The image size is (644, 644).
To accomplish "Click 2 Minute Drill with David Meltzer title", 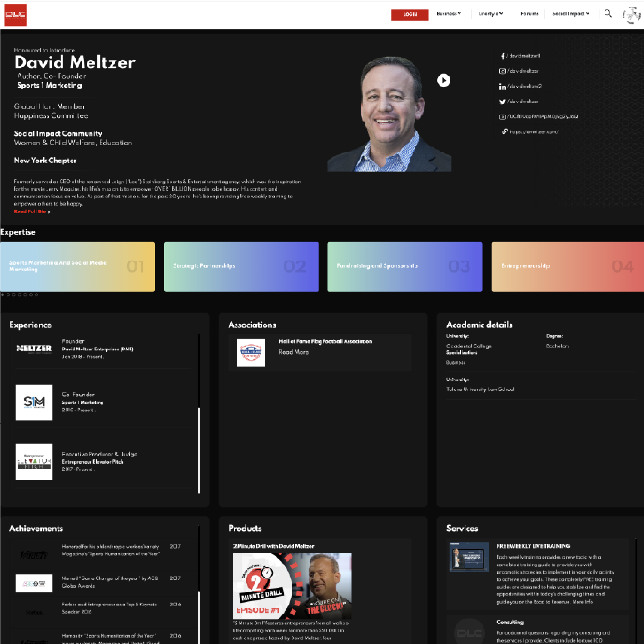I will tap(273, 546).
